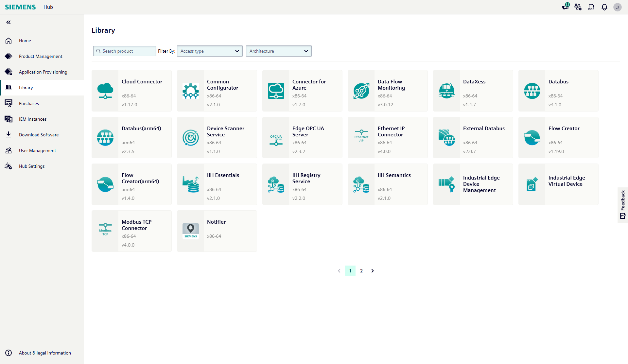The image size is (628, 364).
Task: Open the DOC documentation icon
Action: (x=591, y=7)
